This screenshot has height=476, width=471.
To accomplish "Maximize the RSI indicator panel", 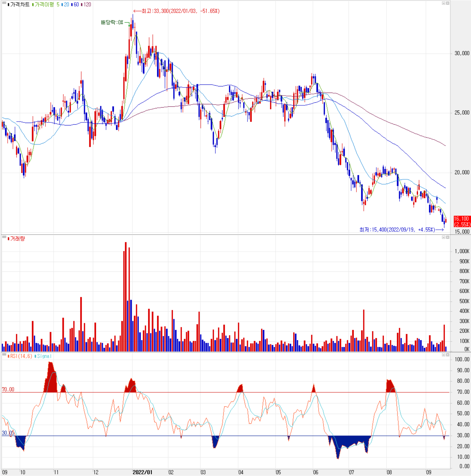I will coord(444,355).
